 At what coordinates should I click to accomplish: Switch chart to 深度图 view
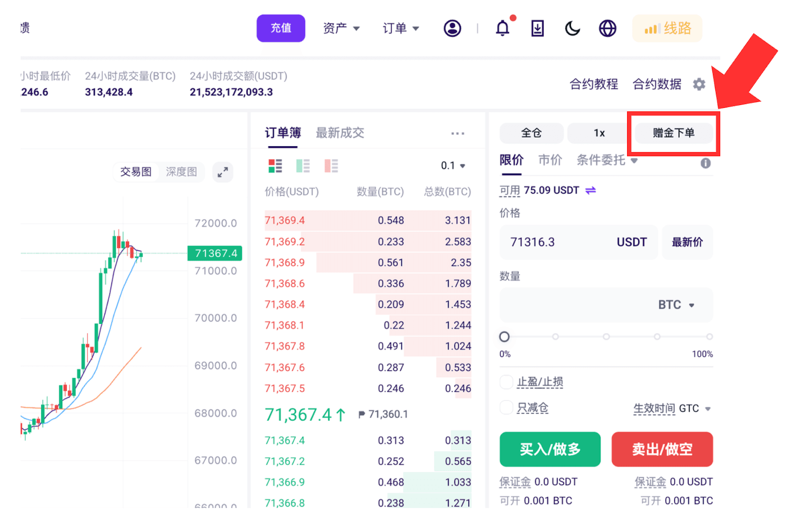pyautogui.click(x=182, y=172)
